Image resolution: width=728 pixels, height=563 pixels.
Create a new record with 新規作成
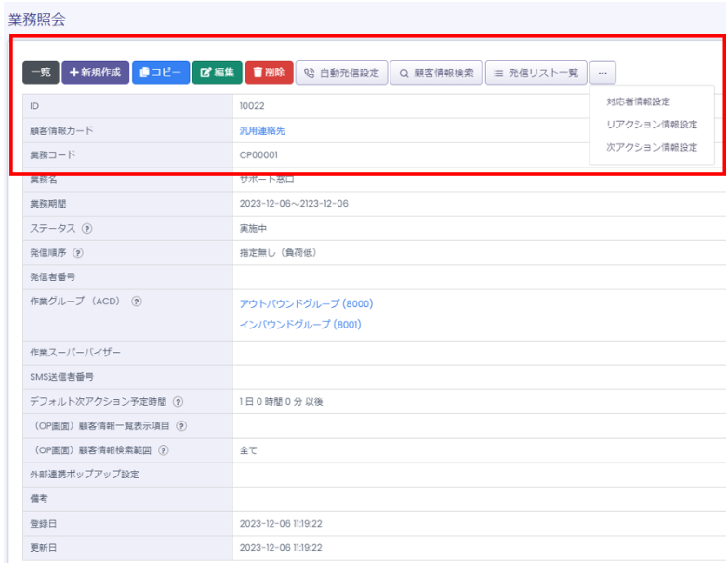coord(96,73)
